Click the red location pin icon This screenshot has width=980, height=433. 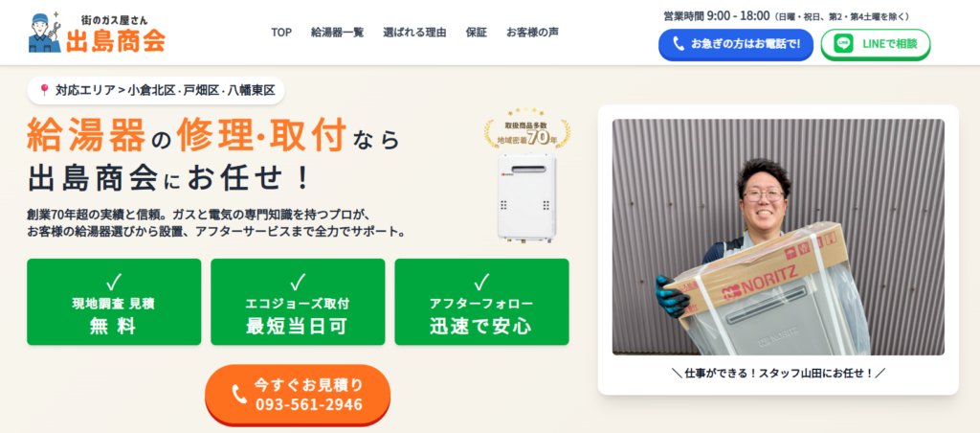(x=44, y=90)
